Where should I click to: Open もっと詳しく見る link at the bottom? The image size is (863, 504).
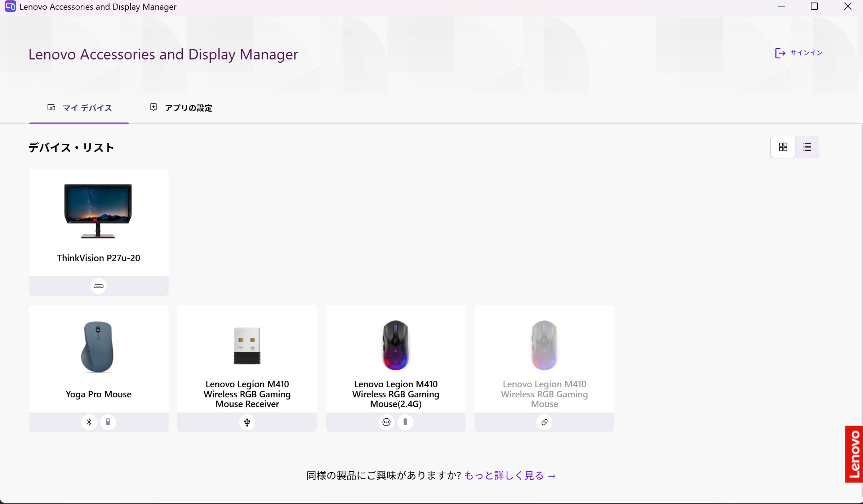(x=503, y=475)
